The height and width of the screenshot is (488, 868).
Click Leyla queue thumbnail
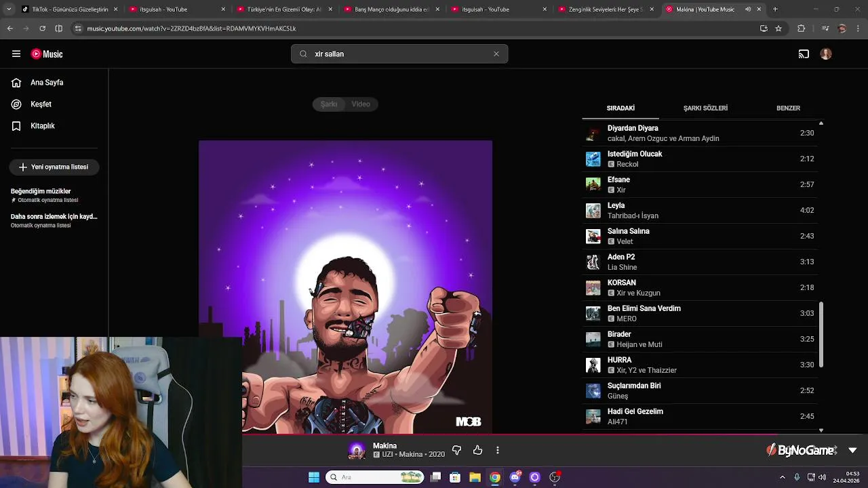593,210
